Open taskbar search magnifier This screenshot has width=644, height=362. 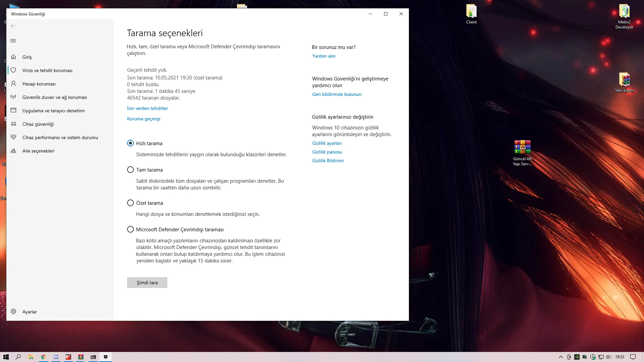click(x=18, y=357)
